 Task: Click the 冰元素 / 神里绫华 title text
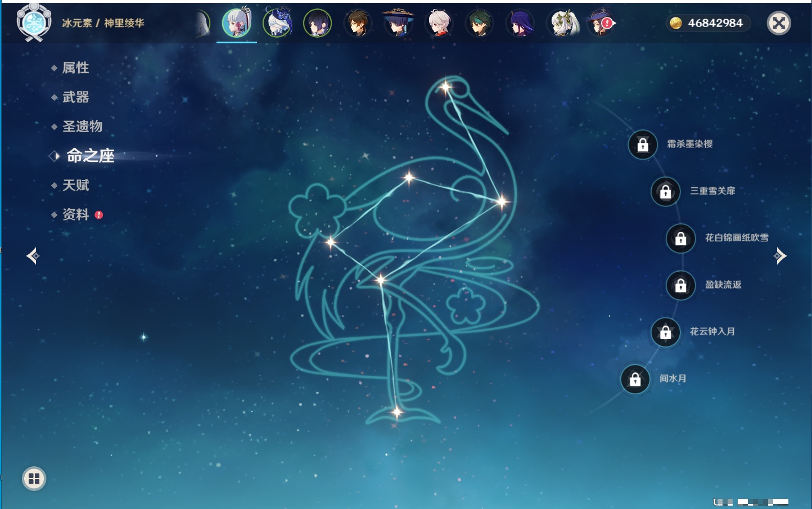coord(103,23)
